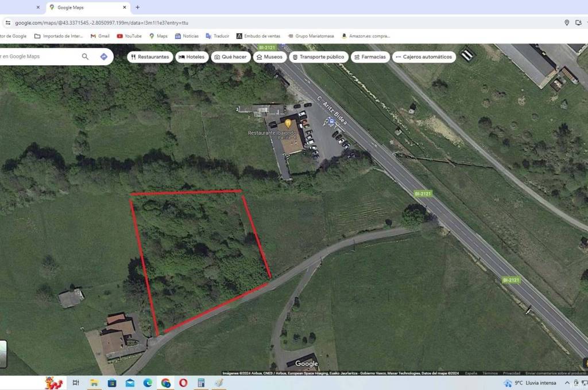Open File Explorer from the taskbar
Viewport: 588px width, 390px height.
click(x=94, y=383)
